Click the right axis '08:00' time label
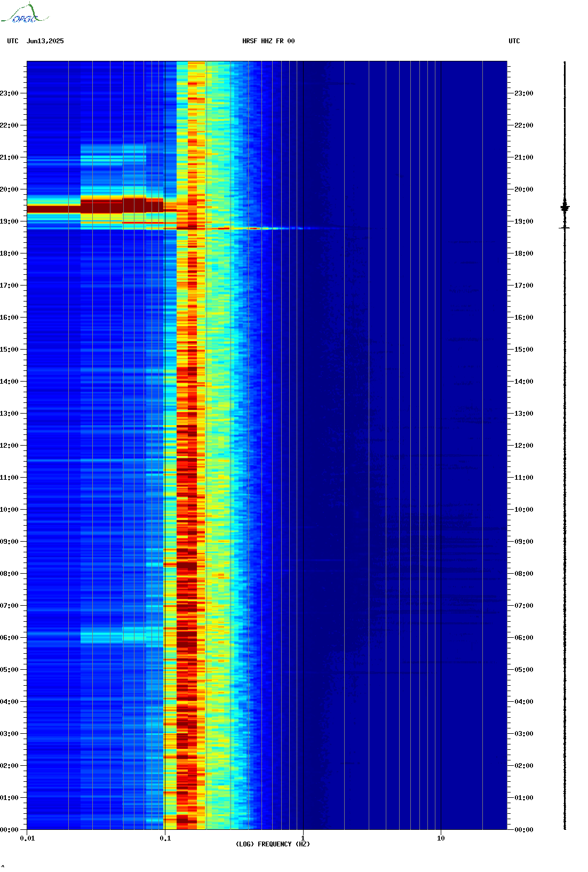The width and height of the screenshot is (588, 872). click(523, 574)
